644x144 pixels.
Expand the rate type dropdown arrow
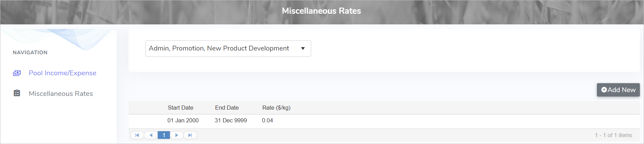[x=303, y=48]
